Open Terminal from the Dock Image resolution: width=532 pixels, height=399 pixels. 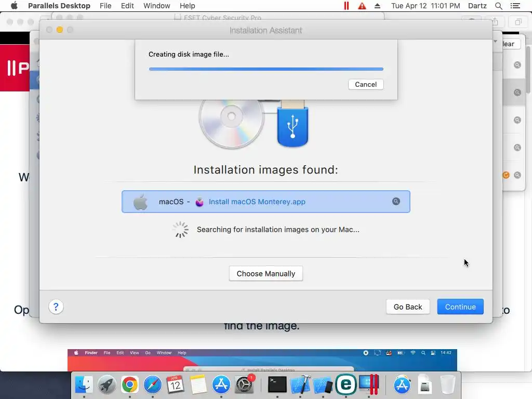(x=277, y=384)
